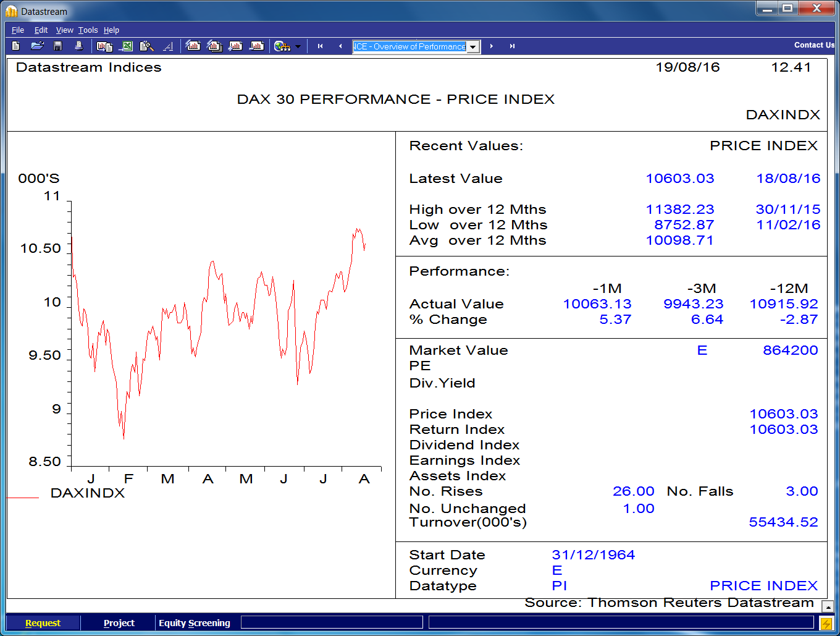Jump to the first page arrow

click(320, 46)
